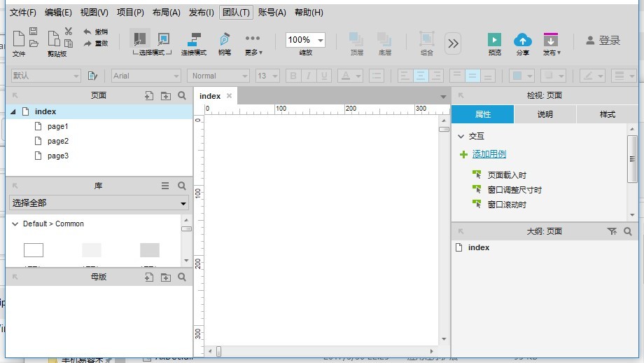The image size is (644, 363).
Task: Activate the connector mode (连接模式) tool
Action: tap(194, 43)
